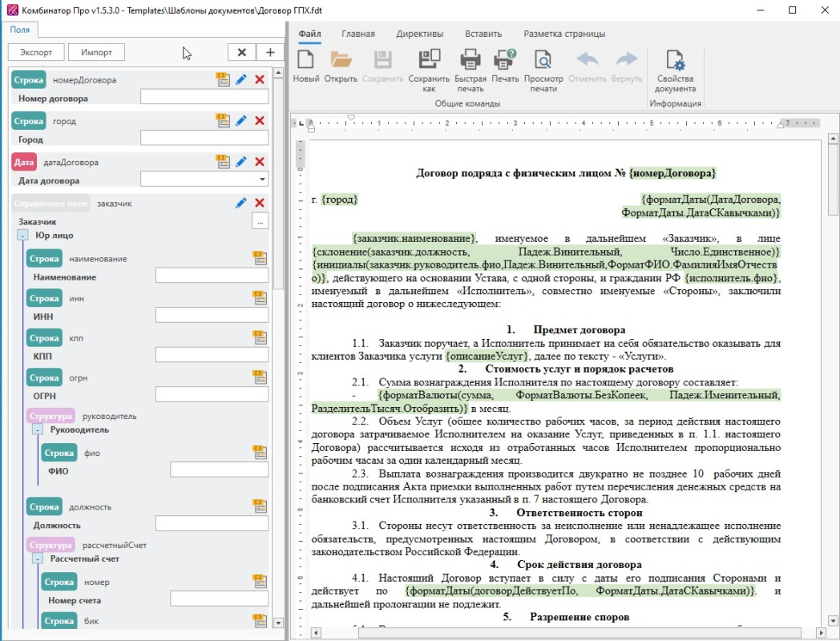Edit номерДоговора field with pencil icon
The height and width of the screenshot is (641, 840).
pyautogui.click(x=241, y=79)
